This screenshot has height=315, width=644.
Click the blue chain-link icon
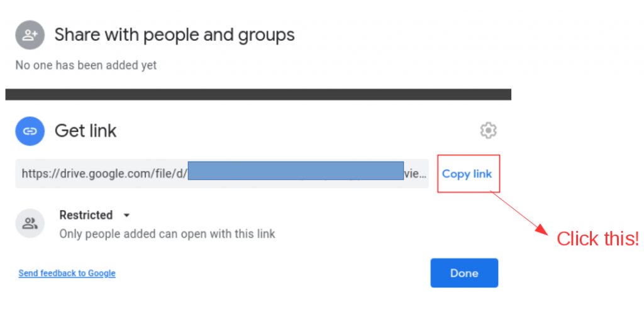(30, 131)
